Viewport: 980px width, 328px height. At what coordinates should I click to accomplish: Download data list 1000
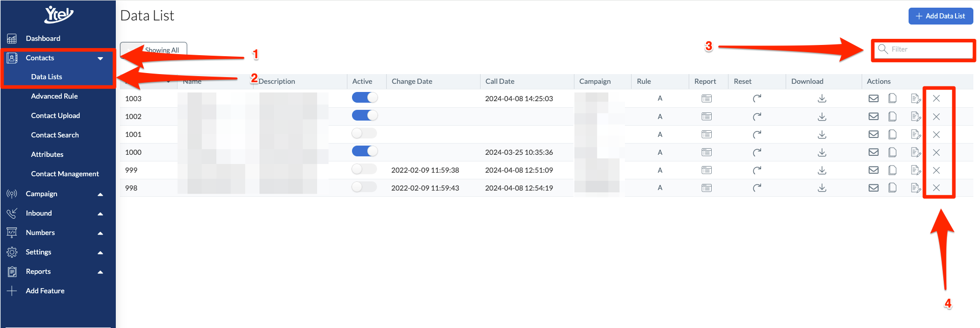tap(822, 152)
